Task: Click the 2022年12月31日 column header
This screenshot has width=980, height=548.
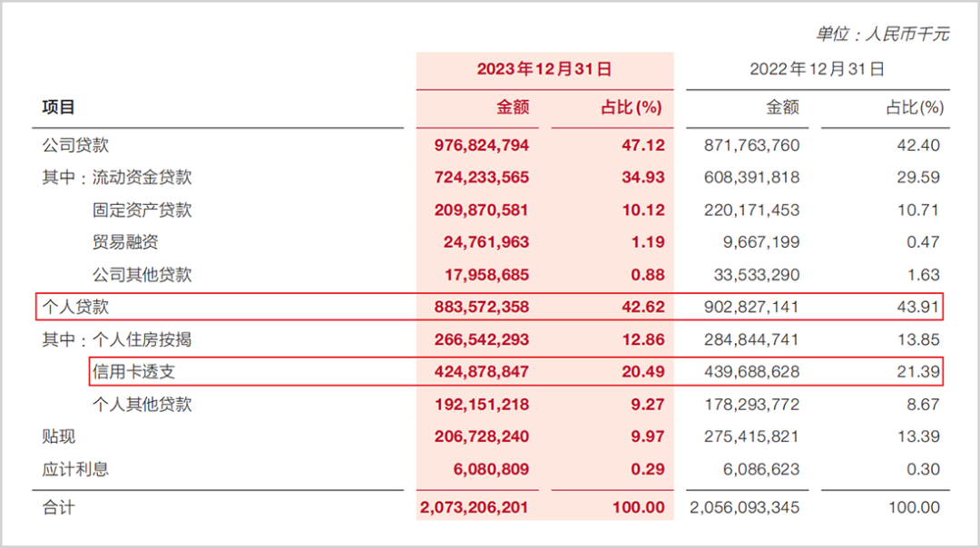Action: click(817, 69)
